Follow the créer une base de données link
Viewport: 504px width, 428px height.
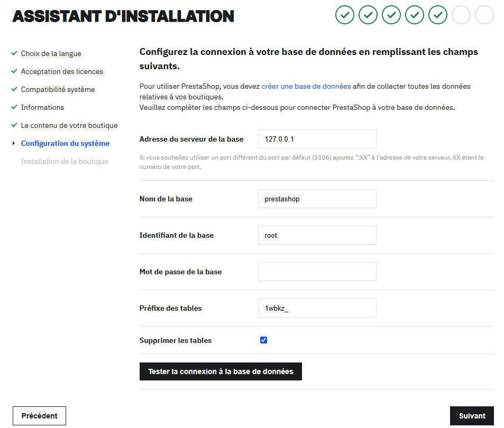point(306,86)
